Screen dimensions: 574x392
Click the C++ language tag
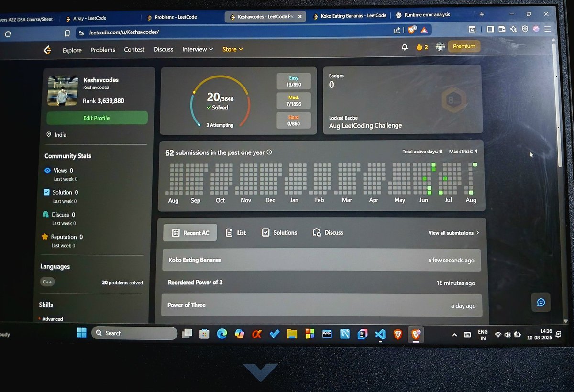point(47,282)
